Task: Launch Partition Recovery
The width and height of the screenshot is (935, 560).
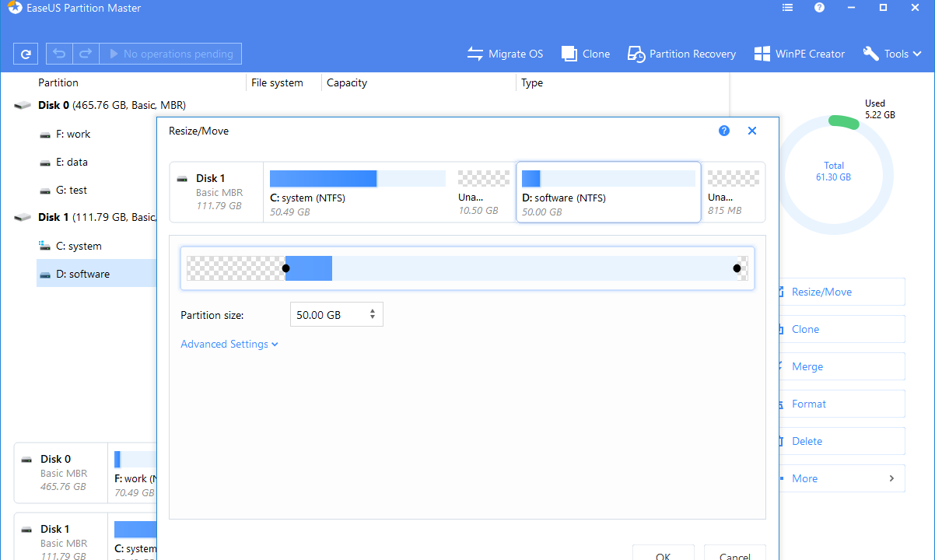Action: pyautogui.click(x=681, y=54)
